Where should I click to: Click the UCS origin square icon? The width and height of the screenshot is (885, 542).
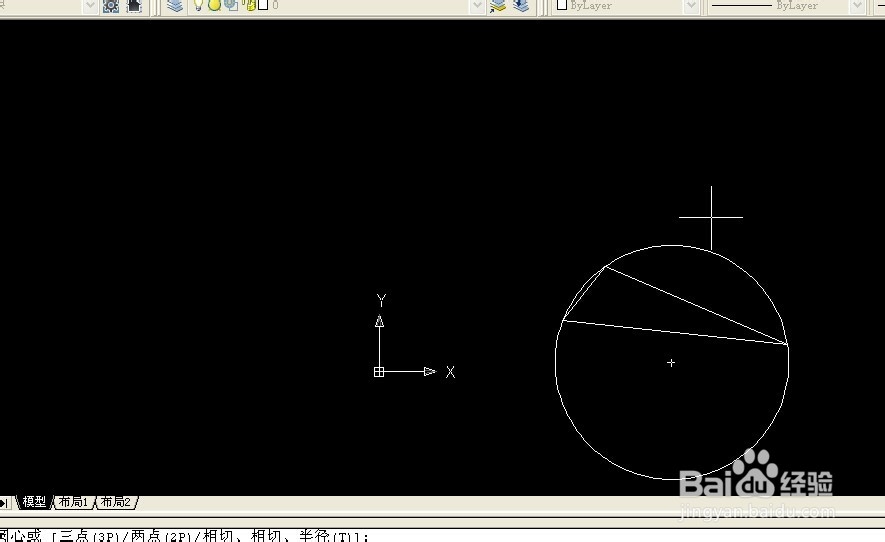click(379, 371)
